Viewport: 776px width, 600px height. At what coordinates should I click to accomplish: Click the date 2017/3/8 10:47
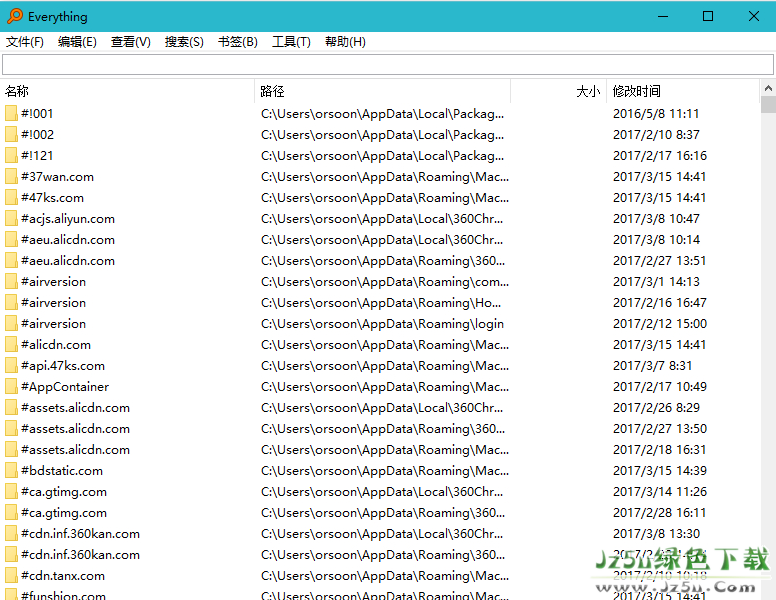656,218
